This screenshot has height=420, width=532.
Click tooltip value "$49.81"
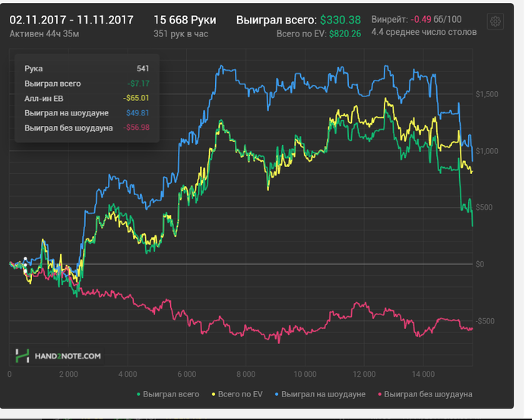[138, 113]
